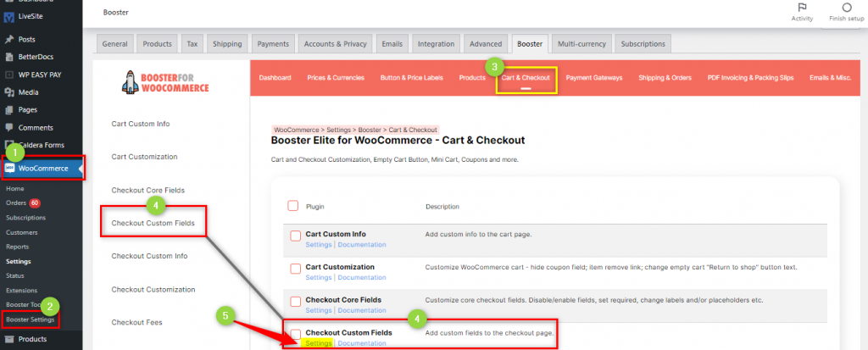This screenshot has width=868, height=350.
Task: Enable the Cart Custom Info checkbox
Action: [x=296, y=236]
